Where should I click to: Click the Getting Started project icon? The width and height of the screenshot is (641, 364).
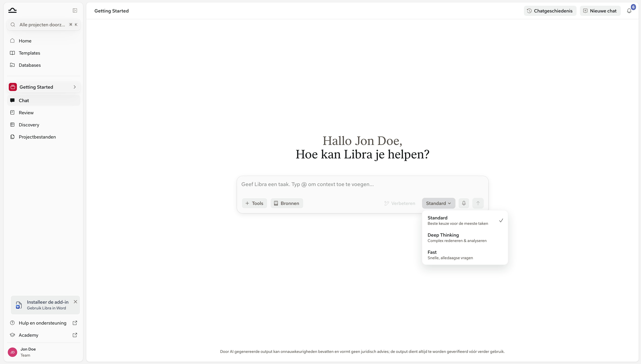tap(13, 87)
